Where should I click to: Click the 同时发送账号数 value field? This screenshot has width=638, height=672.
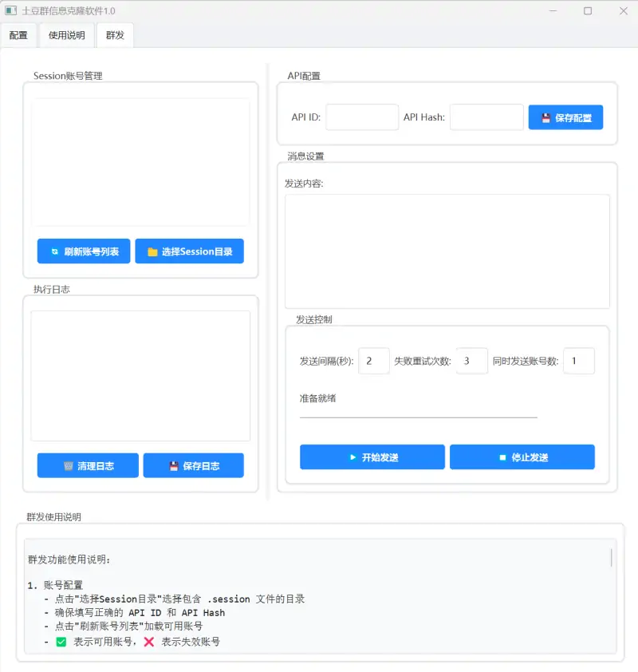point(578,361)
